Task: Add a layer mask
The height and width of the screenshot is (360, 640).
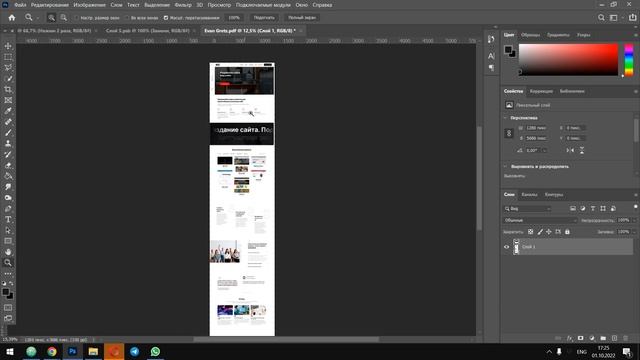Action: pyautogui.click(x=580, y=338)
